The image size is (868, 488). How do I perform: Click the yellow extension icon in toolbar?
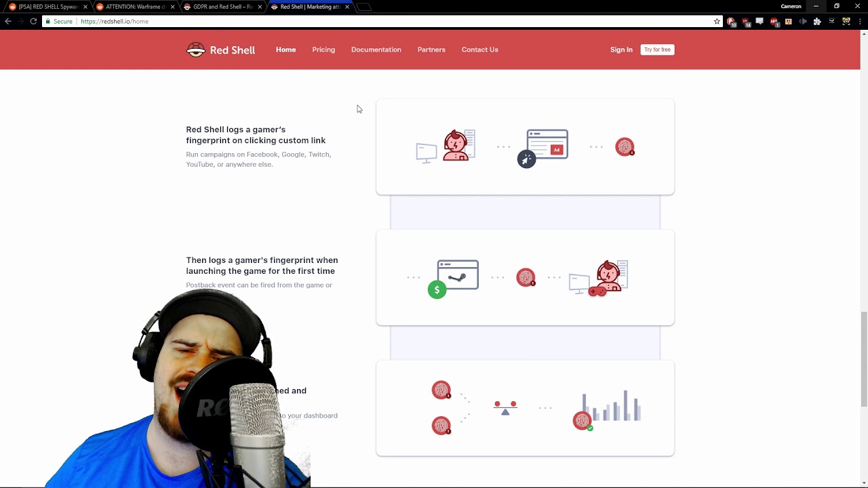tap(846, 22)
